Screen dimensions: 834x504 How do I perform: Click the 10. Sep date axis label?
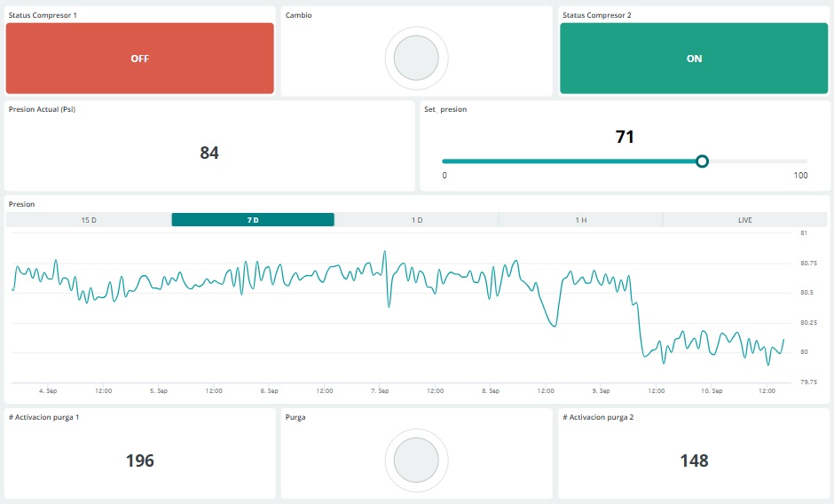tap(712, 390)
